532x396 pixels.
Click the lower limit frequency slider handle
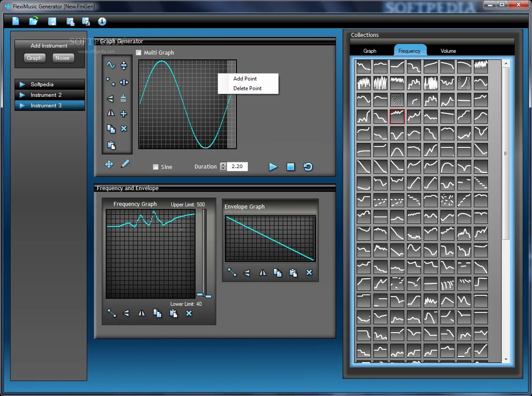pyautogui.click(x=208, y=297)
